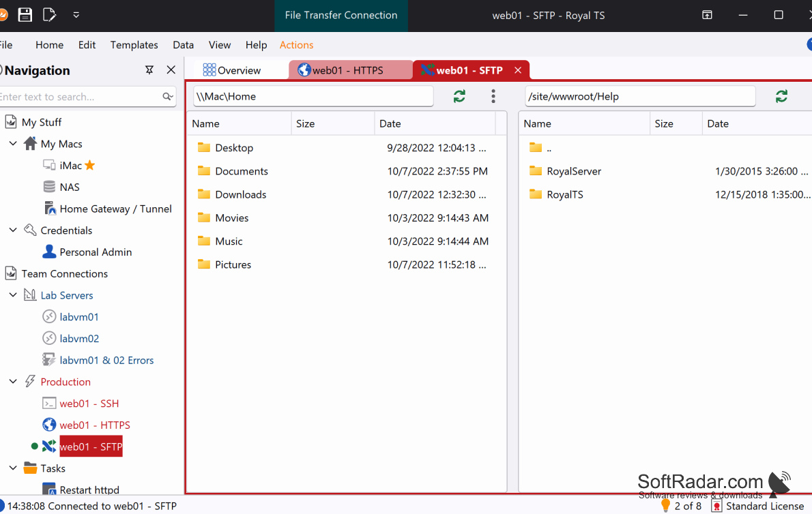Viewport: 812px width, 514px height.
Task: Close the Navigation panel
Action: tap(171, 70)
